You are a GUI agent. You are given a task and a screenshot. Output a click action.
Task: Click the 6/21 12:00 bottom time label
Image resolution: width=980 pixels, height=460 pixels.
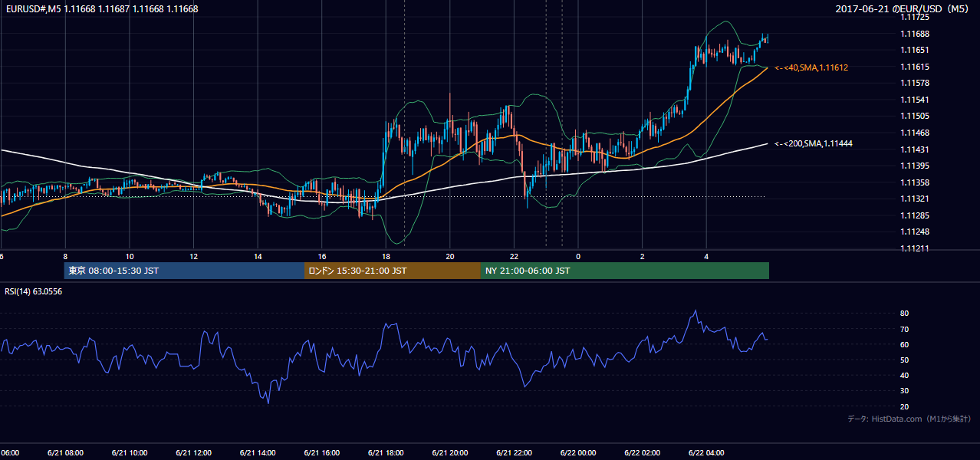[193, 453]
